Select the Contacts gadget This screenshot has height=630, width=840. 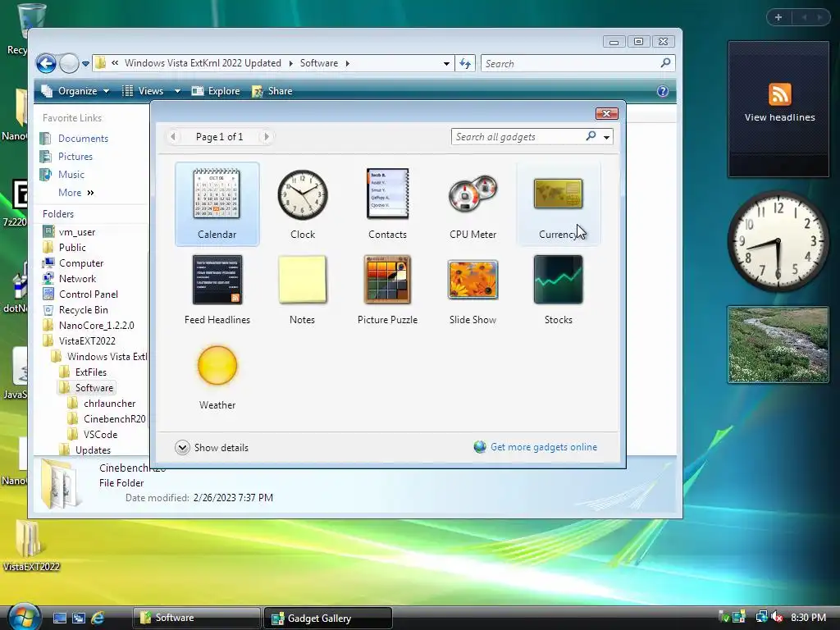point(387,204)
